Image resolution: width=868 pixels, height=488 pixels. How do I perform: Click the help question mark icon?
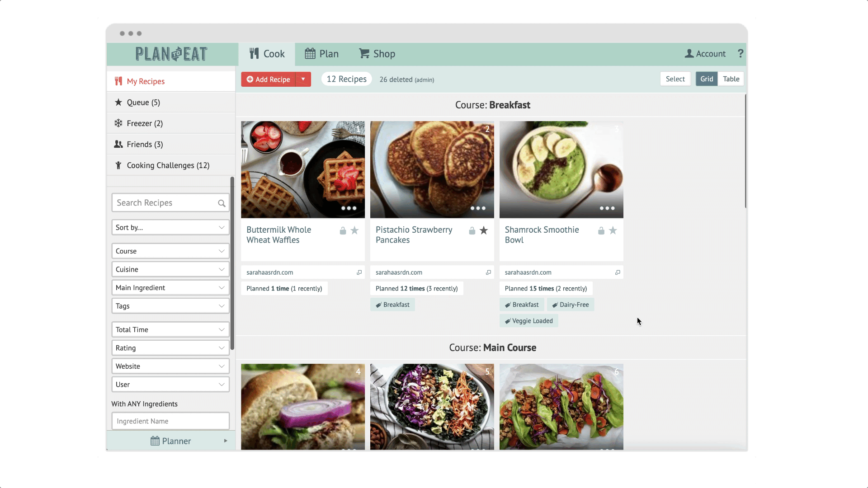(x=741, y=53)
